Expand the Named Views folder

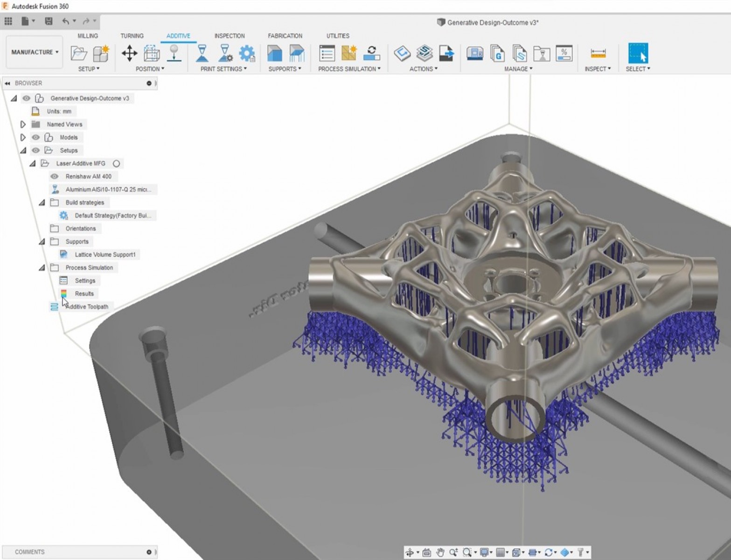click(22, 124)
